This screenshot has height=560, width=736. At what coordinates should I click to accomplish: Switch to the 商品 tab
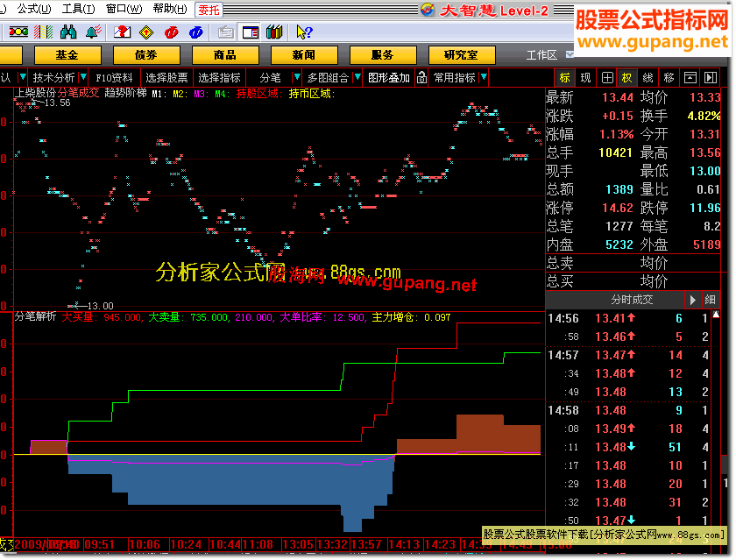coord(225,55)
